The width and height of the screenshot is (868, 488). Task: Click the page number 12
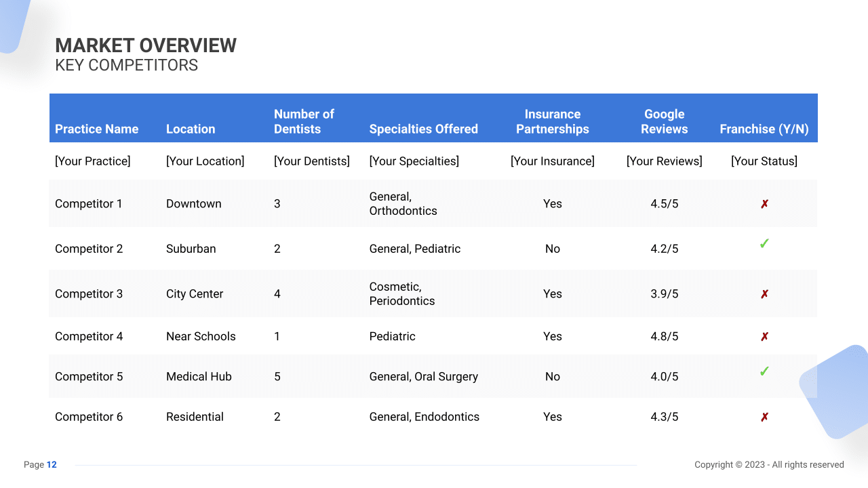[x=52, y=464]
